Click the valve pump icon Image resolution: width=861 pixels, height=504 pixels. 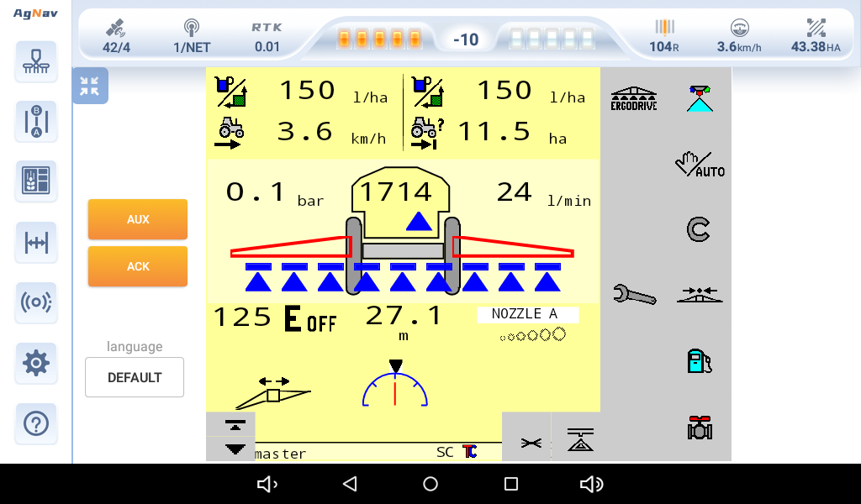[699, 428]
